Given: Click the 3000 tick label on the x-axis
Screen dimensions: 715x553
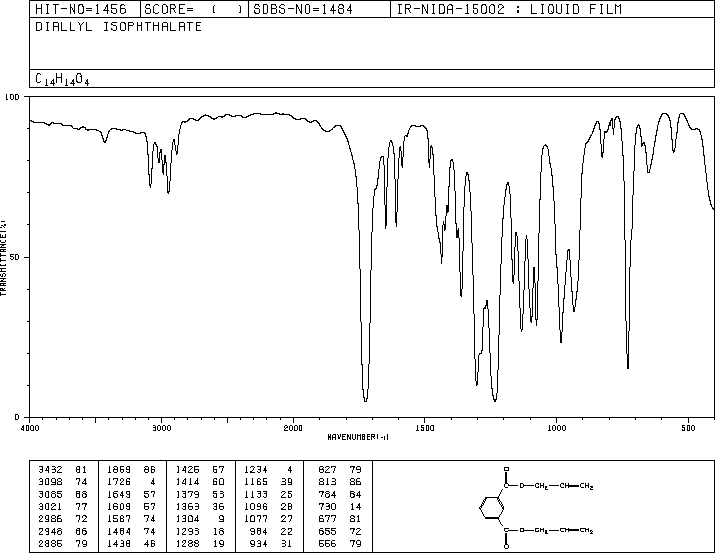Looking at the screenshot, I should point(161,428).
